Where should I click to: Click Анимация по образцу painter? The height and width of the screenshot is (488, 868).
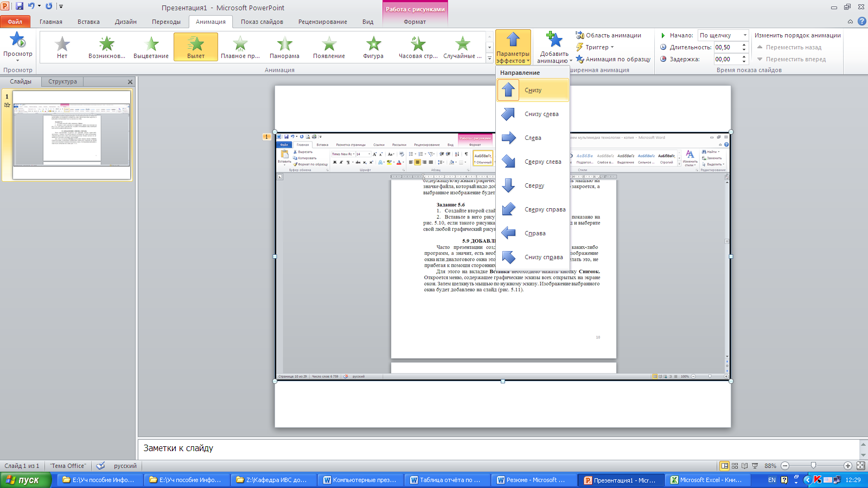613,59
